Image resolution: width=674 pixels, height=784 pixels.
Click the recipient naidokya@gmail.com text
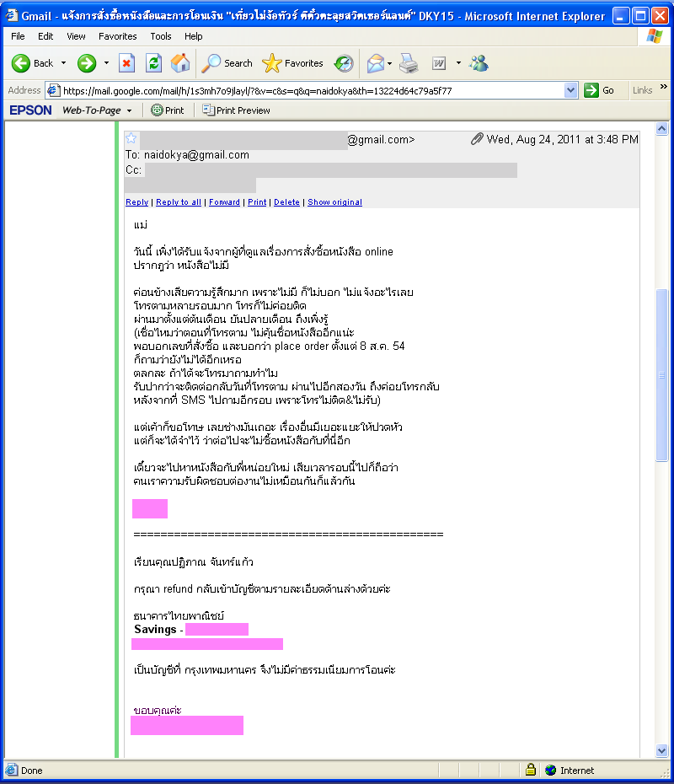point(196,155)
